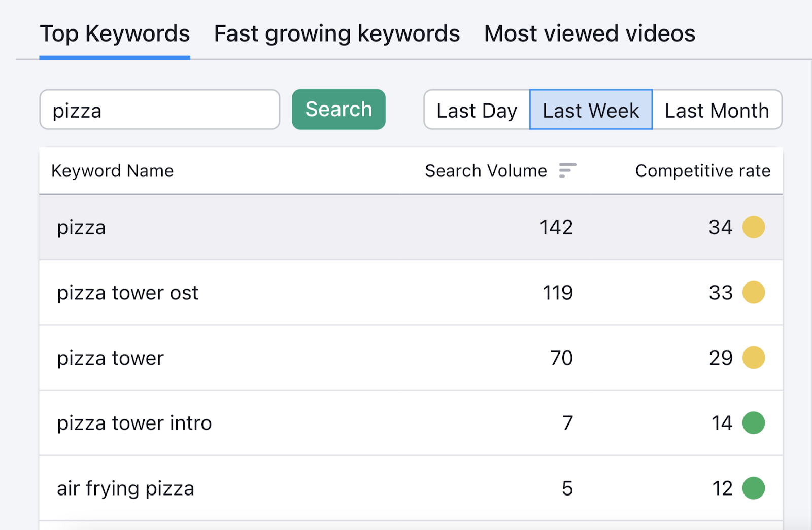
Task: Open the Most viewed videos tab
Action: 589,33
